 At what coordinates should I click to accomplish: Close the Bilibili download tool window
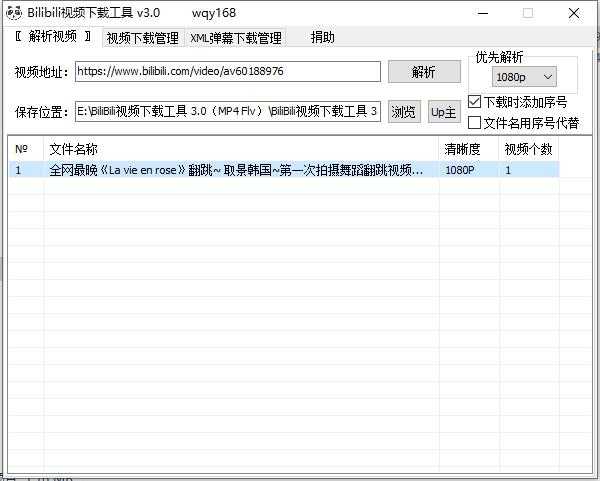[574, 13]
